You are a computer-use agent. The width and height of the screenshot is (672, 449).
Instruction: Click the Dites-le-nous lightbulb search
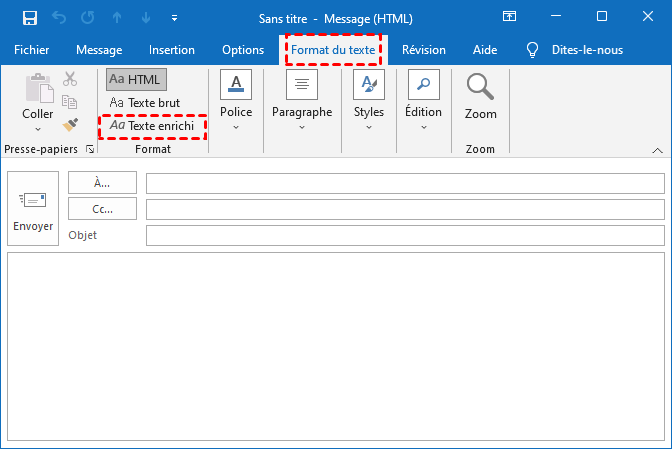click(575, 50)
